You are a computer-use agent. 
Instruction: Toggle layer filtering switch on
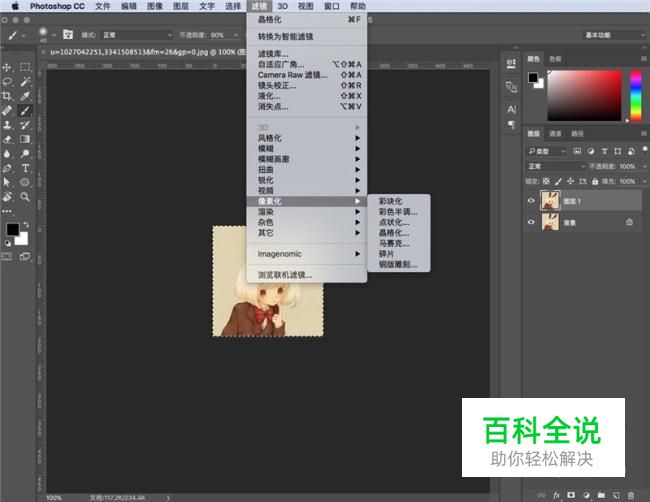pyautogui.click(x=645, y=149)
